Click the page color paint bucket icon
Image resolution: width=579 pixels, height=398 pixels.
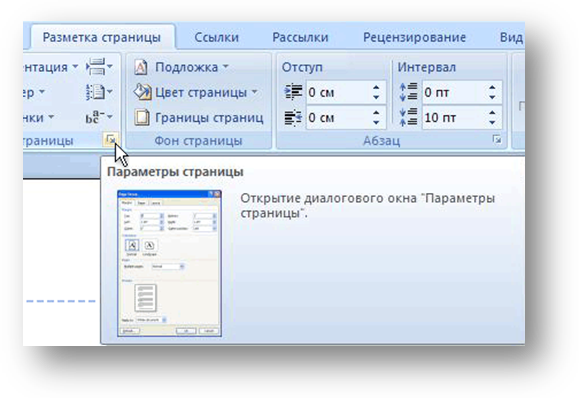tap(142, 92)
